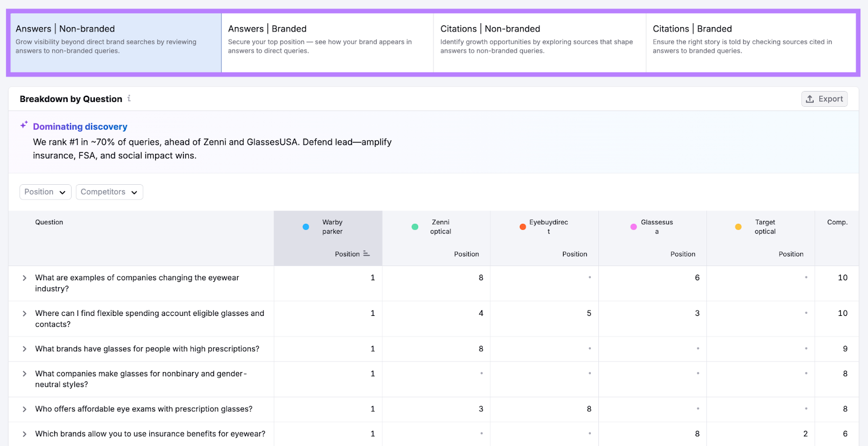868x446 pixels.
Task: Click the Breakdown by Question heading
Action: coord(71,99)
